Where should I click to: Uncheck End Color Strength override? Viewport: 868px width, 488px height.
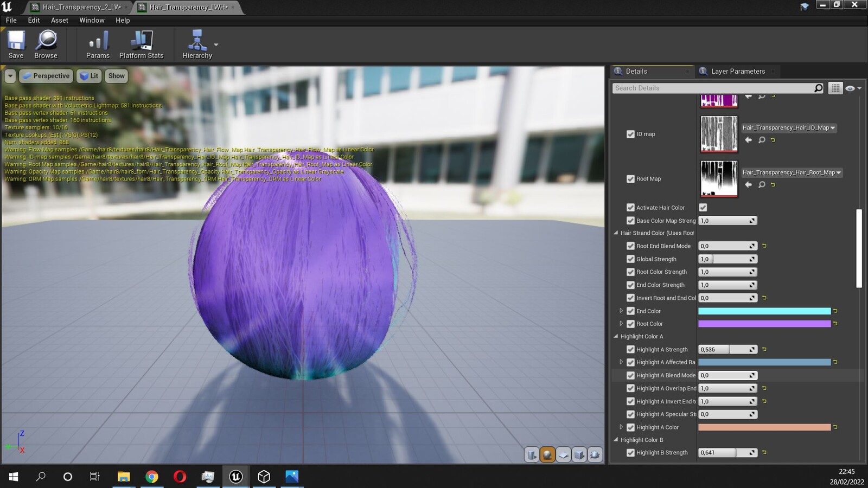point(630,285)
